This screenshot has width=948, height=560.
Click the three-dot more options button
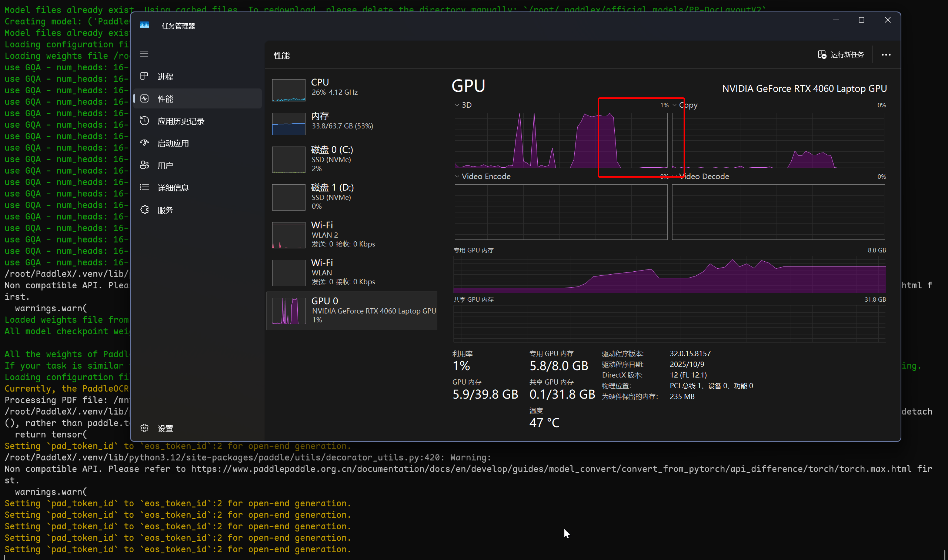[886, 55]
